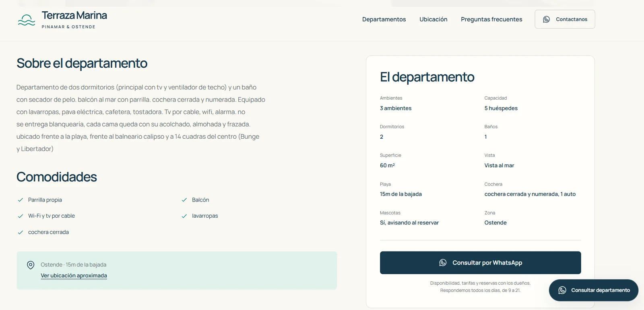Image resolution: width=644 pixels, height=310 pixels.
Task: Click the checkmark icon next to Wi-Fi y tv por cable
Action: [x=21, y=216]
